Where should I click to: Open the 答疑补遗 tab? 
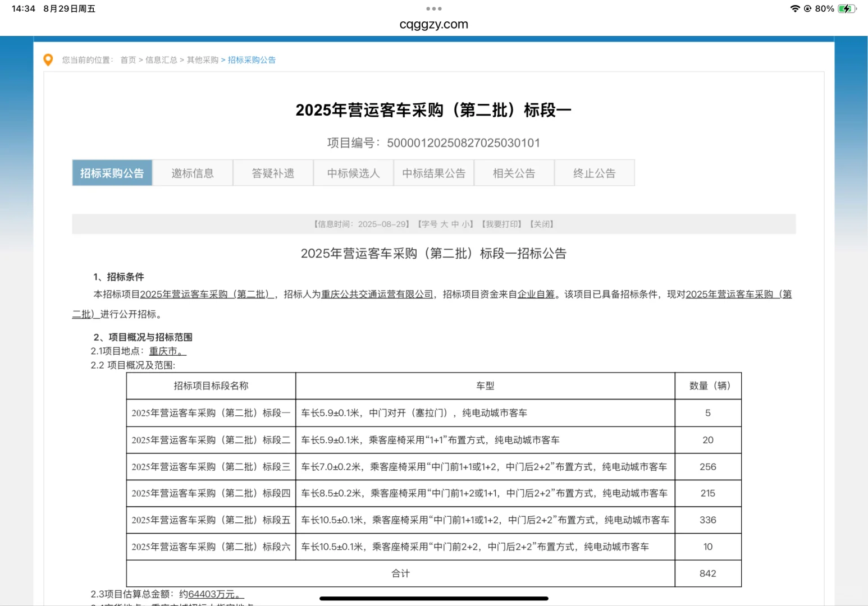(x=273, y=173)
